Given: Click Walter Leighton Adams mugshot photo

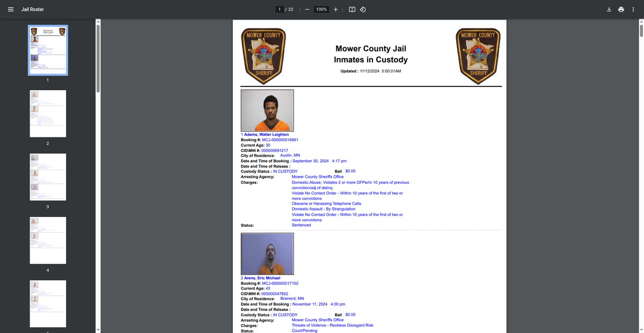Looking at the screenshot, I should pyautogui.click(x=267, y=110).
